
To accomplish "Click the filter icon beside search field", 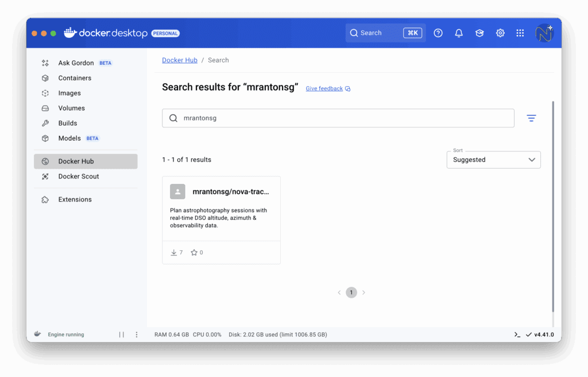I will (531, 118).
